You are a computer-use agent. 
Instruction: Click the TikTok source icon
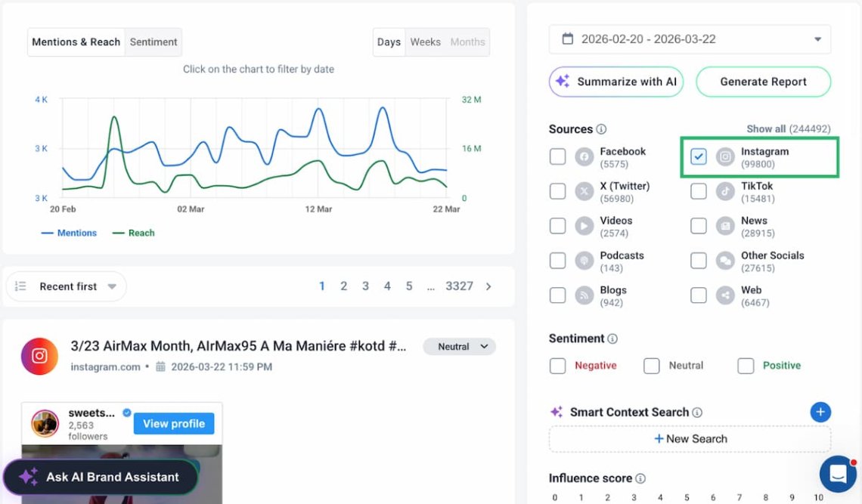pos(725,192)
